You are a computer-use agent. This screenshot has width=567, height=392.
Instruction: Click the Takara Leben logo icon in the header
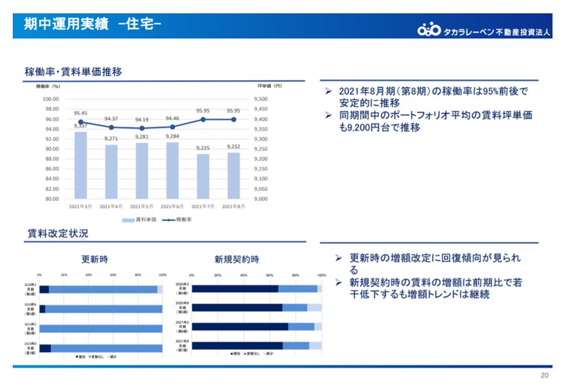(x=429, y=29)
